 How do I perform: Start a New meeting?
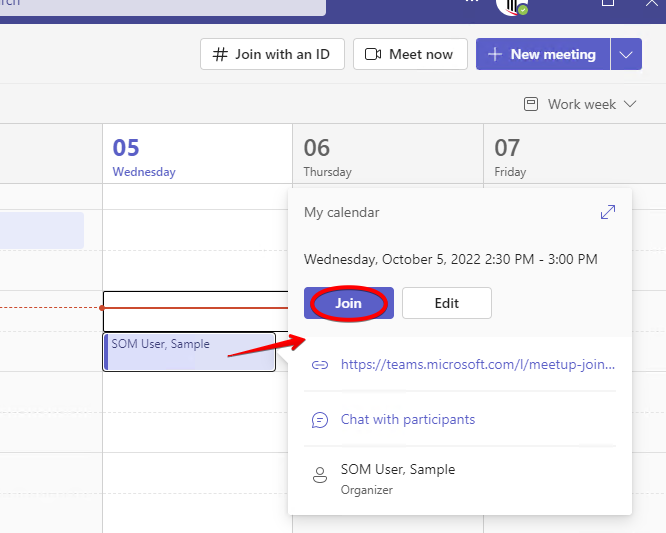(x=543, y=54)
